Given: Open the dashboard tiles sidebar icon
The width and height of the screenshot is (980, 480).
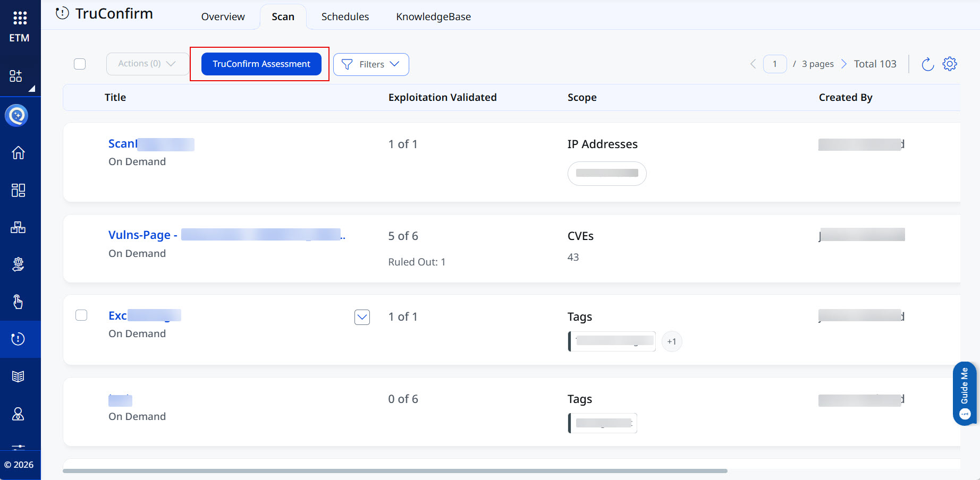Looking at the screenshot, I should coord(18,190).
